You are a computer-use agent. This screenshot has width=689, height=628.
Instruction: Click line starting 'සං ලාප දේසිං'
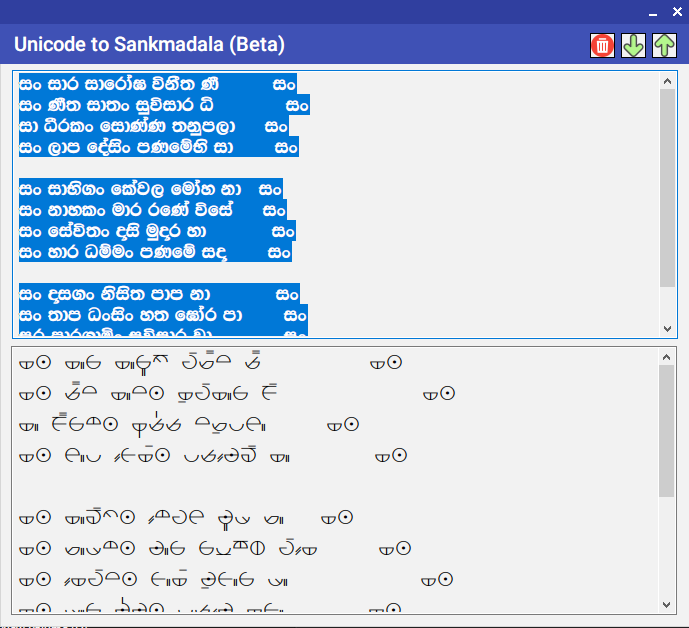tap(159, 147)
